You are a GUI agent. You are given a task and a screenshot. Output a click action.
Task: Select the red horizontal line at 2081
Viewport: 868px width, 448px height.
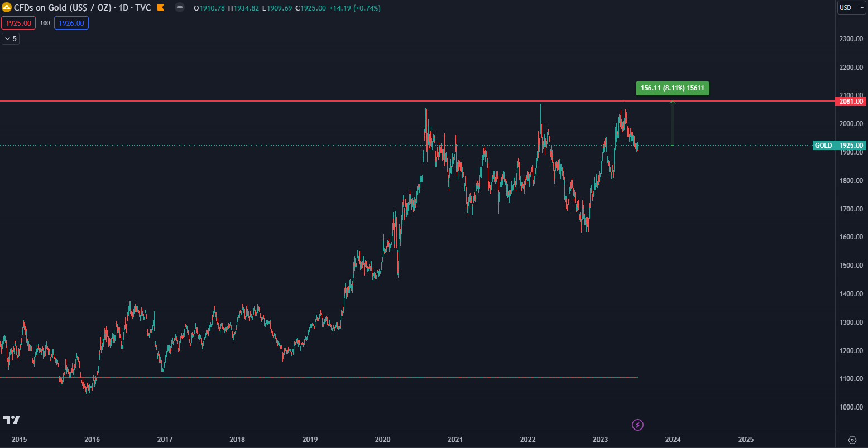tap(335, 101)
